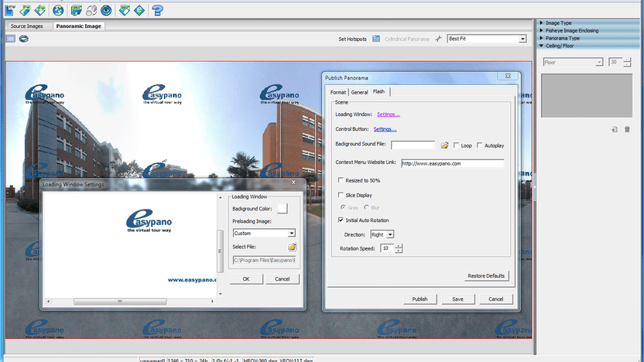
Task: Uncheck Initial Auto Rotation
Action: pos(341,220)
